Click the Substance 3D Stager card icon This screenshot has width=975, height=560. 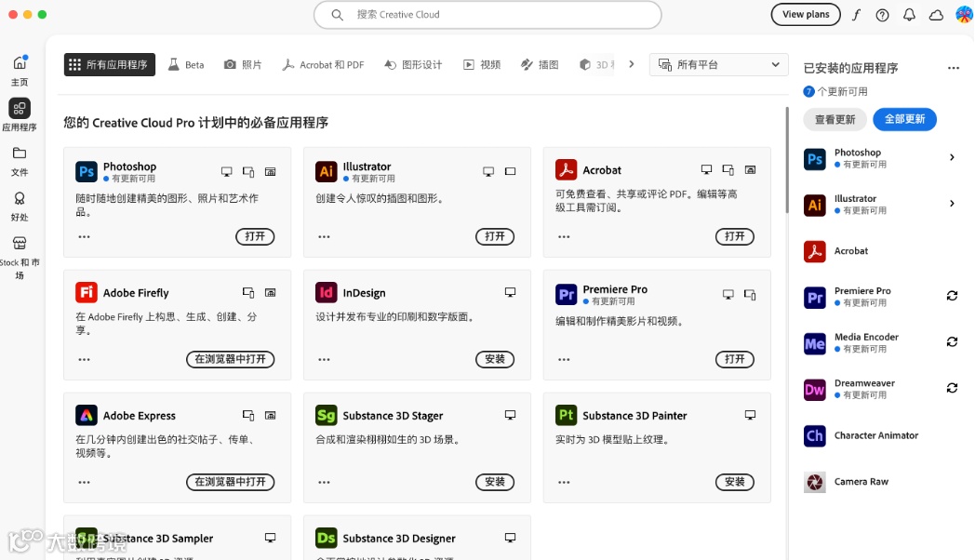[327, 415]
